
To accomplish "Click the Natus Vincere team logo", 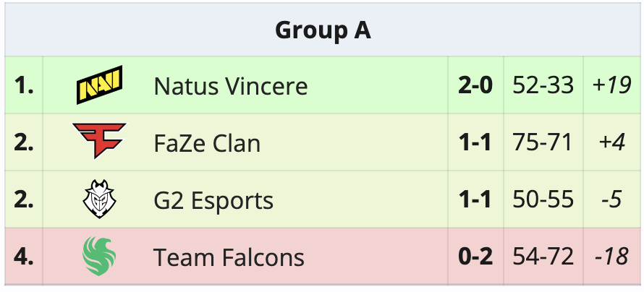I will pyautogui.click(x=99, y=85).
